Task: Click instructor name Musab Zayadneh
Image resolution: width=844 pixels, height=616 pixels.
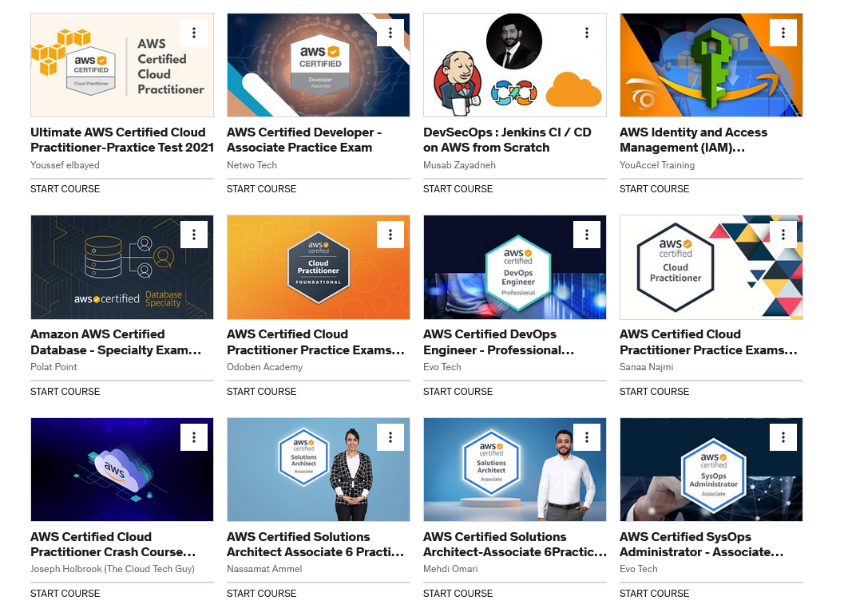Action: tap(460, 165)
